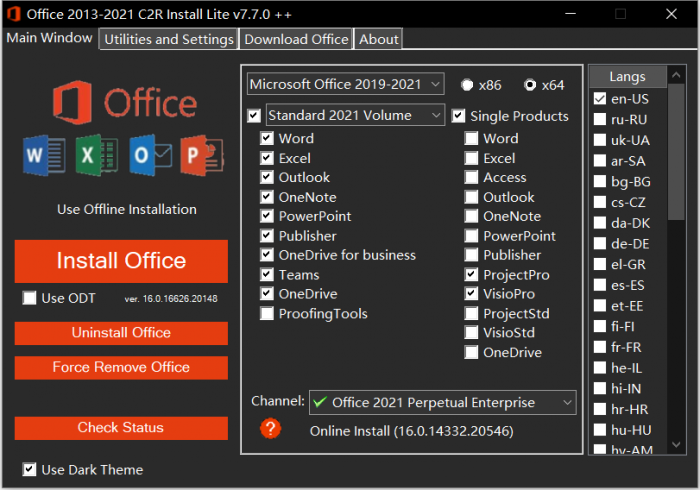This screenshot has height=490, width=700.
Task: Uncheck OneNote in the suite list
Action: click(267, 197)
